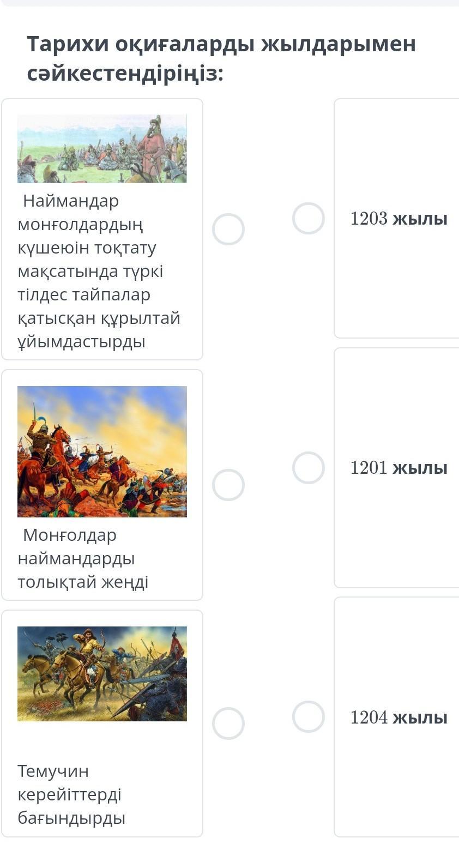
Task: Click the kurultai gathering illustration
Action: 102,148
